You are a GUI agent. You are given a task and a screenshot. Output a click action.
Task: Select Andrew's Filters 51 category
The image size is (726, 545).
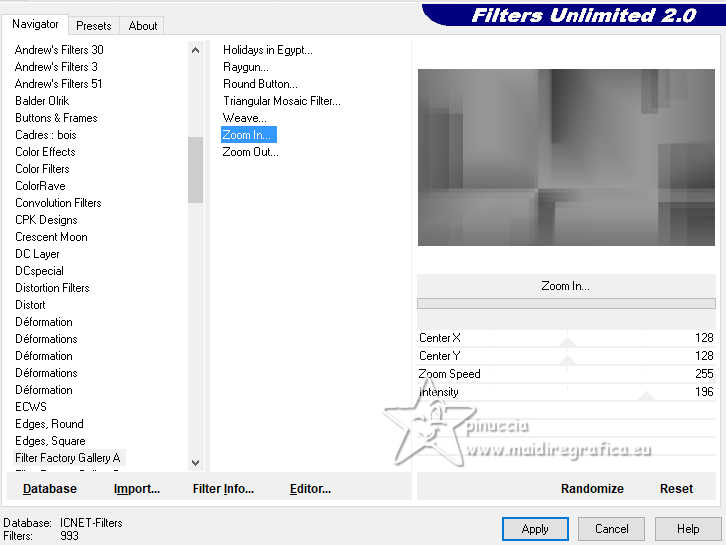pos(58,84)
